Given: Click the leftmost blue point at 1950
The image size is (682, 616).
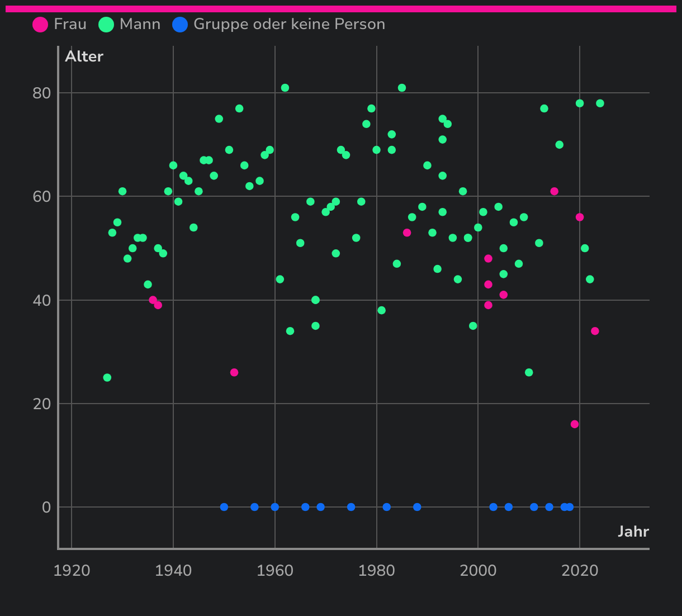Looking at the screenshot, I should point(224,507).
